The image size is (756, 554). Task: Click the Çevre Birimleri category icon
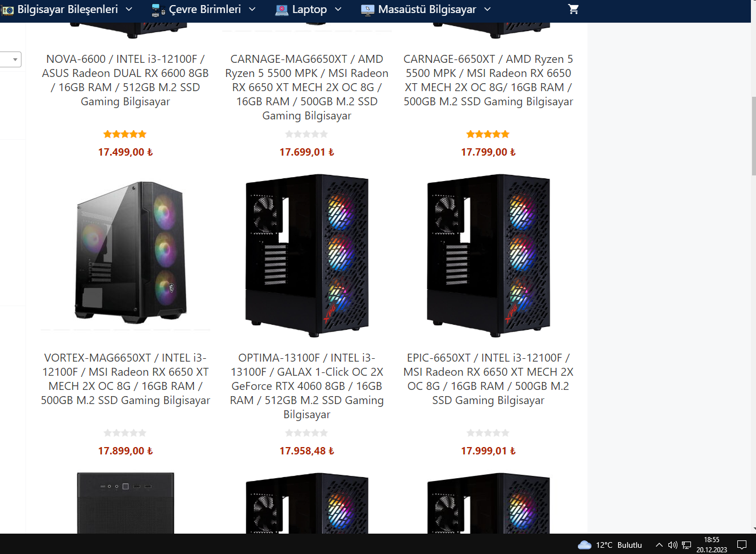coord(158,10)
